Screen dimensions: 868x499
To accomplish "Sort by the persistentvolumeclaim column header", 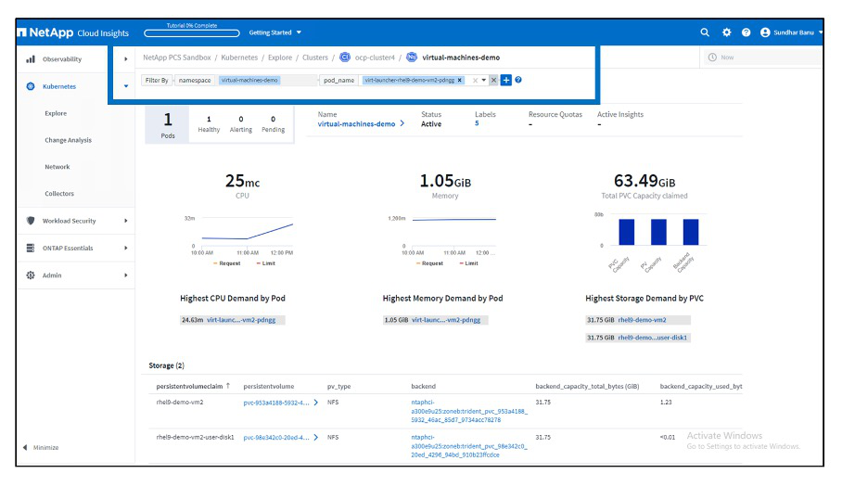I will (x=189, y=386).
